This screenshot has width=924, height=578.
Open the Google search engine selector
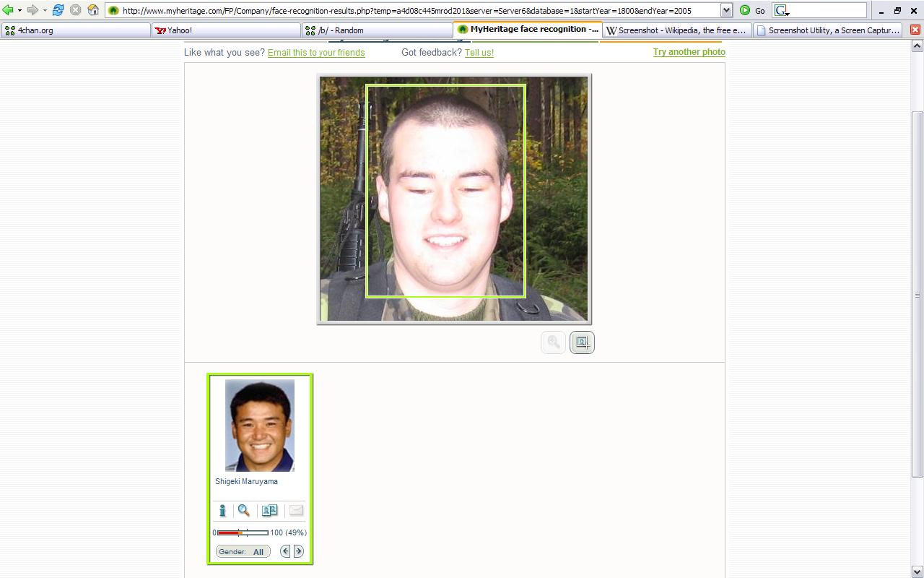pos(782,10)
